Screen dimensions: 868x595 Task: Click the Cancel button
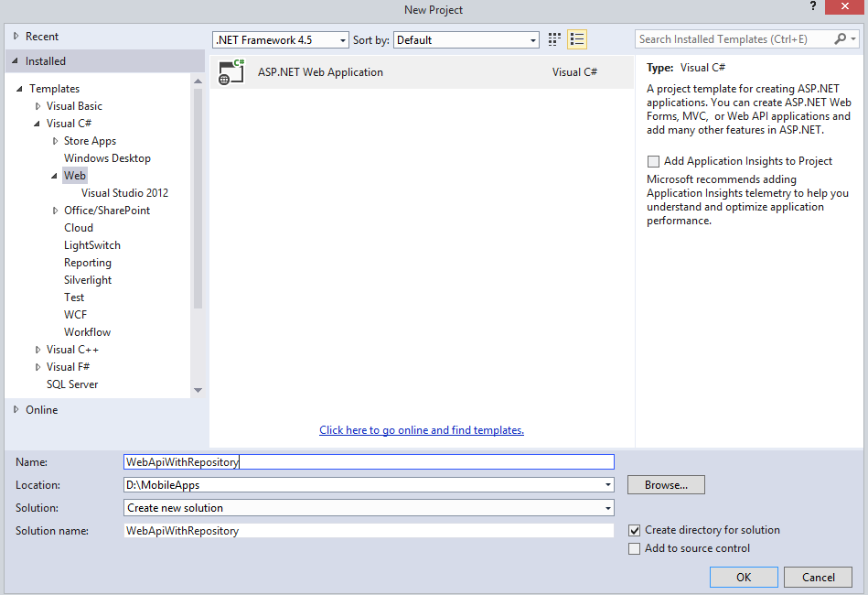tap(819, 578)
